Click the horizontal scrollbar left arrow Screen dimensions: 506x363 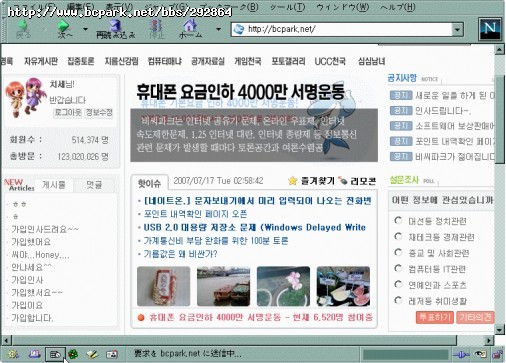6,341
